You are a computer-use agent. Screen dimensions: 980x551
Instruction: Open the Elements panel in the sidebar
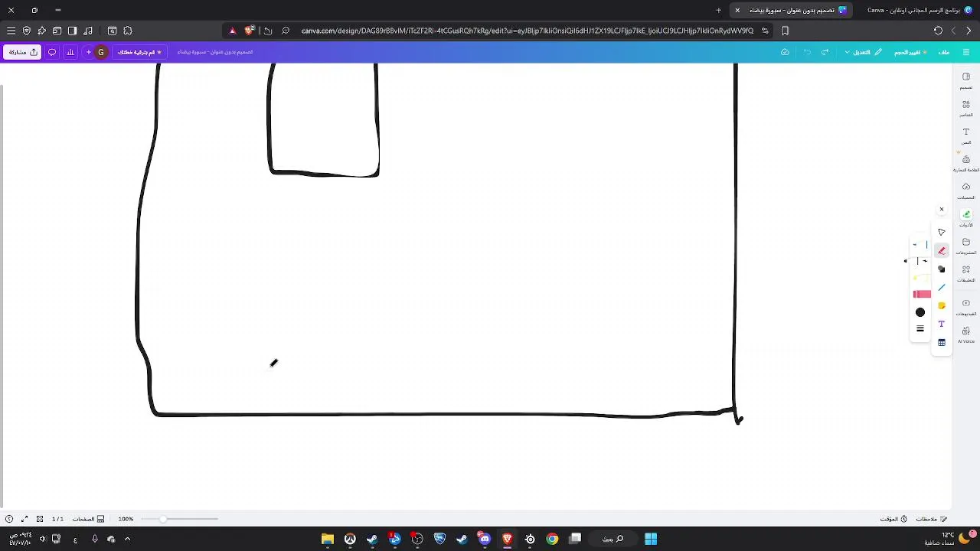click(x=966, y=107)
